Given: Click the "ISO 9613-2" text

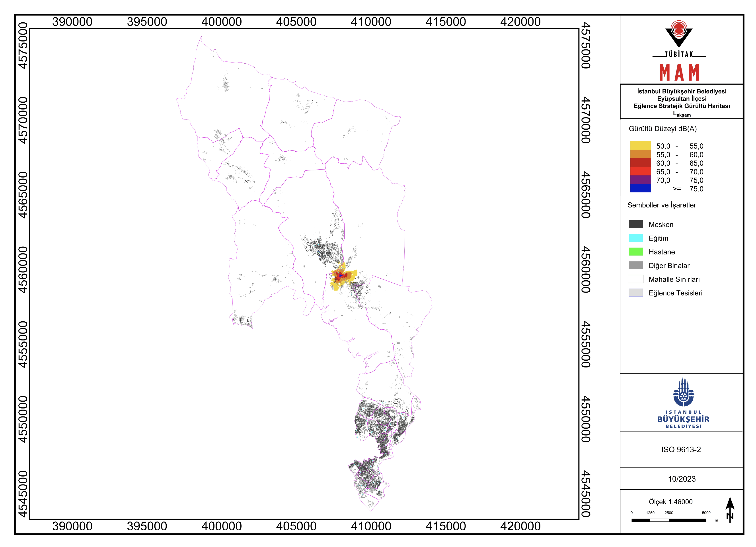Looking at the screenshot, I should (681, 450).
